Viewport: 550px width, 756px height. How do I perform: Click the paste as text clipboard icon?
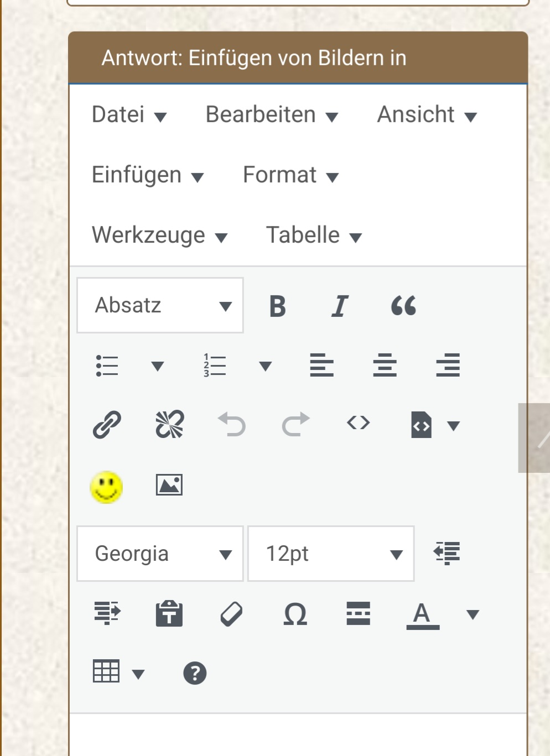coord(169,614)
